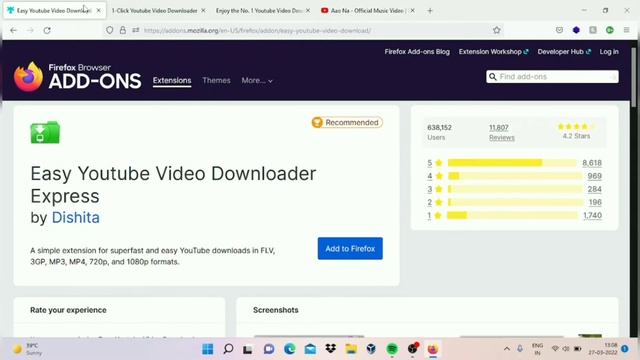Open the weather widget on the taskbar
This screenshot has height=360, width=640.
(x=28, y=349)
